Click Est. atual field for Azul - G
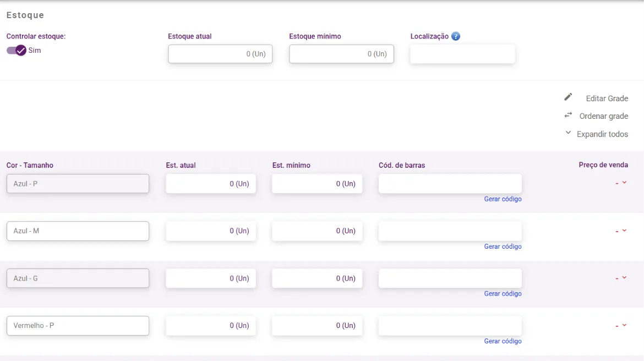Viewport: 644px width, 361px height. [x=211, y=278]
